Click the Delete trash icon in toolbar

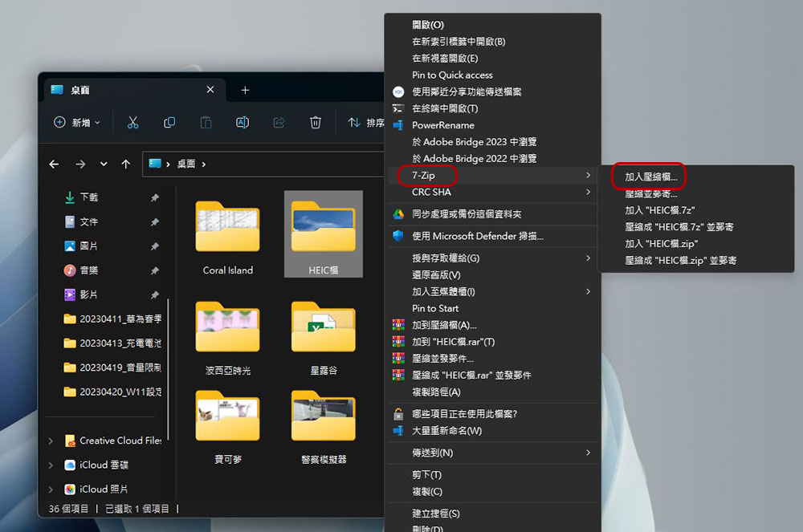point(316,122)
